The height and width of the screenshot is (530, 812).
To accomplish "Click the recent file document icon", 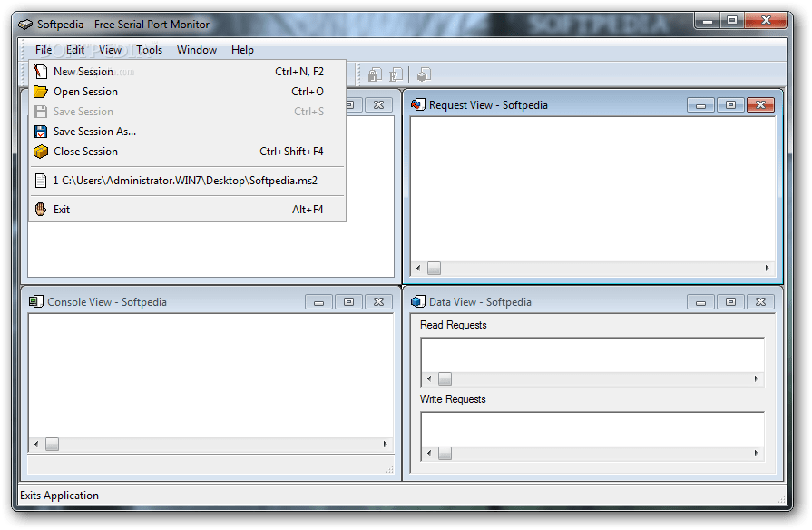I will [41, 181].
